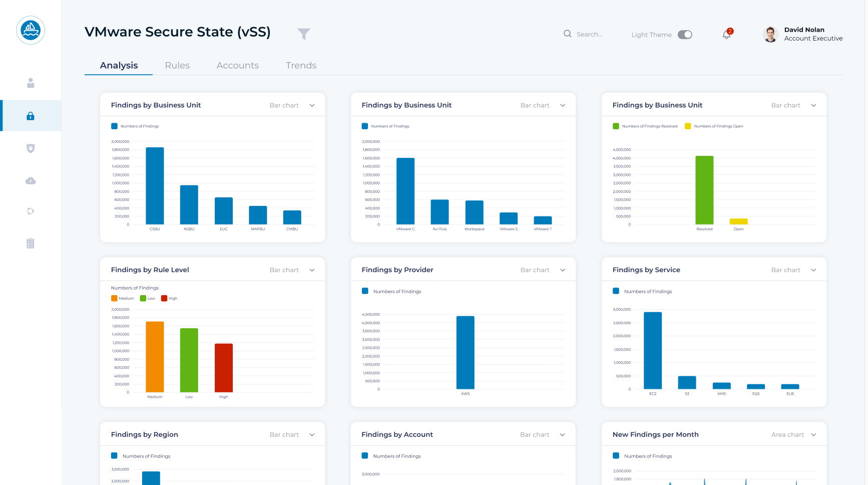868x485 pixels.
Task: Switch to the Rules tab
Action: click(177, 66)
